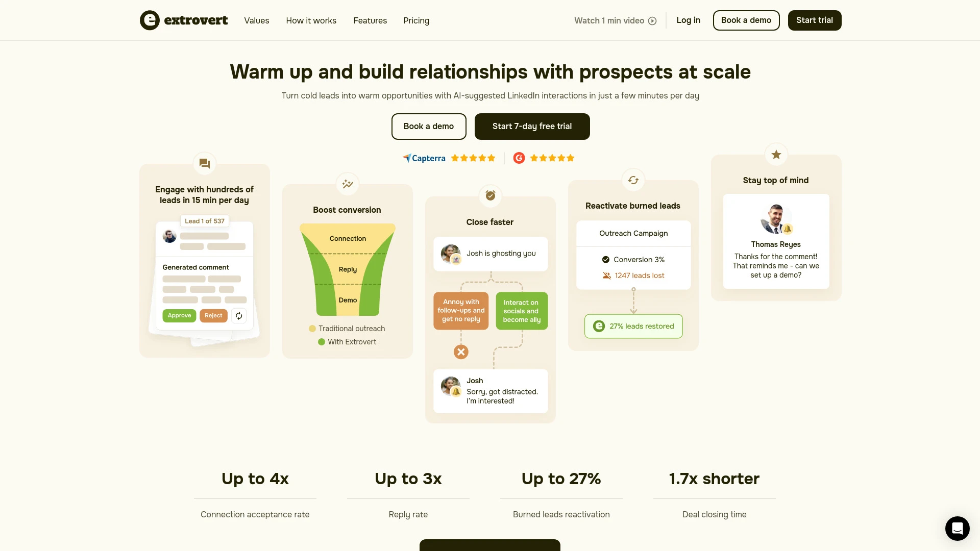The image size is (980, 551).
Task: Expand the Pricing navigation menu item
Action: pos(416,20)
